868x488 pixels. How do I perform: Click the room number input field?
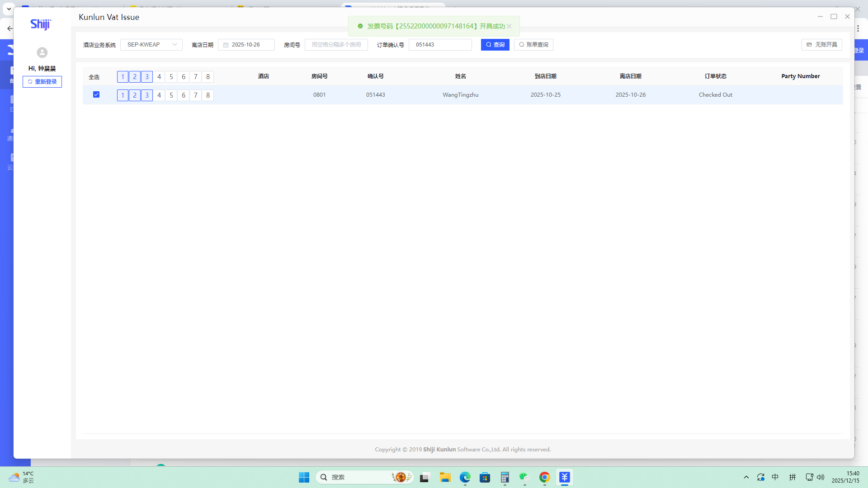336,45
